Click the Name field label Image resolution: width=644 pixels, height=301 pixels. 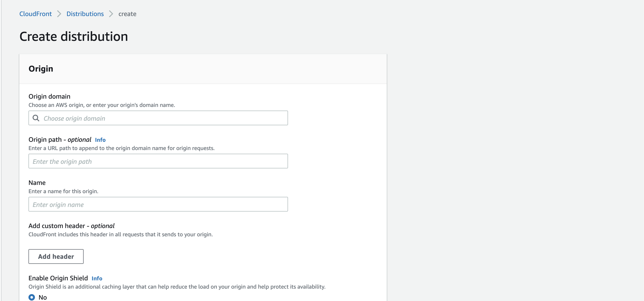coord(37,183)
